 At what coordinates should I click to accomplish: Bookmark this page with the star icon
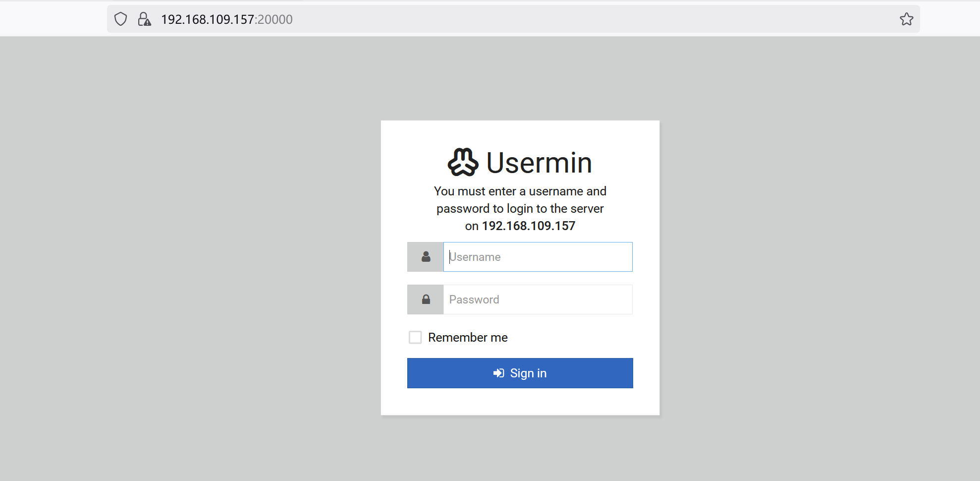(906, 19)
